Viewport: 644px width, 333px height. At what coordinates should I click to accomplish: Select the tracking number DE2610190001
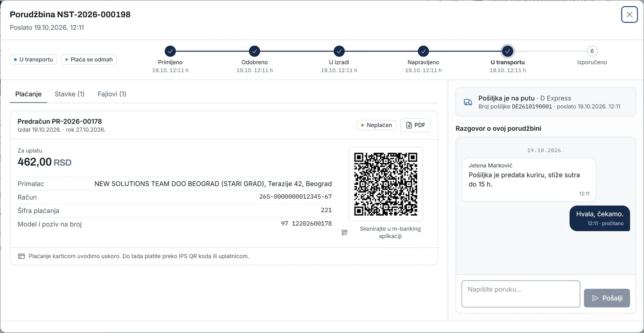532,107
